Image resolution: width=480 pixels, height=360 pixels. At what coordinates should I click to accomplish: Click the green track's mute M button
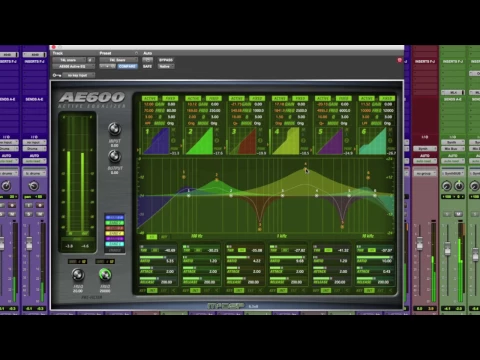click(x=459, y=214)
